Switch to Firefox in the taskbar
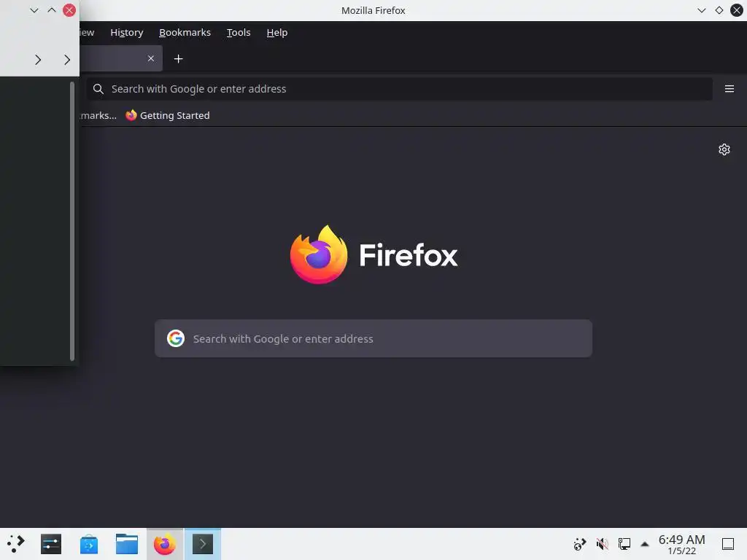The image size is (747, 560). pos(165,544)
